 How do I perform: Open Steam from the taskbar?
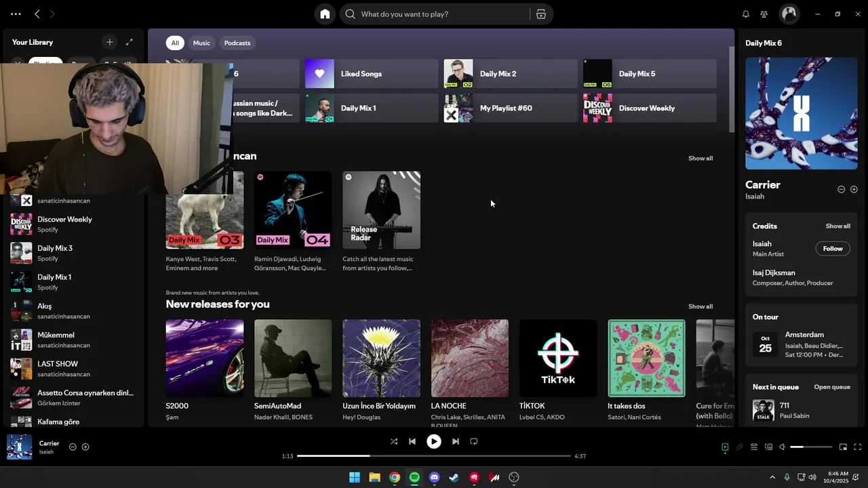point(454,477)
